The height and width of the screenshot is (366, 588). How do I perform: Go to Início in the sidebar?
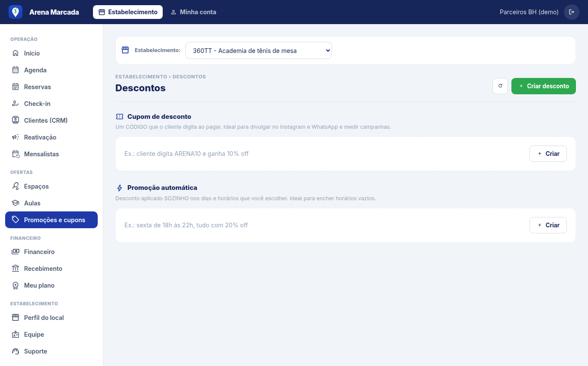[x=51, y=53]
